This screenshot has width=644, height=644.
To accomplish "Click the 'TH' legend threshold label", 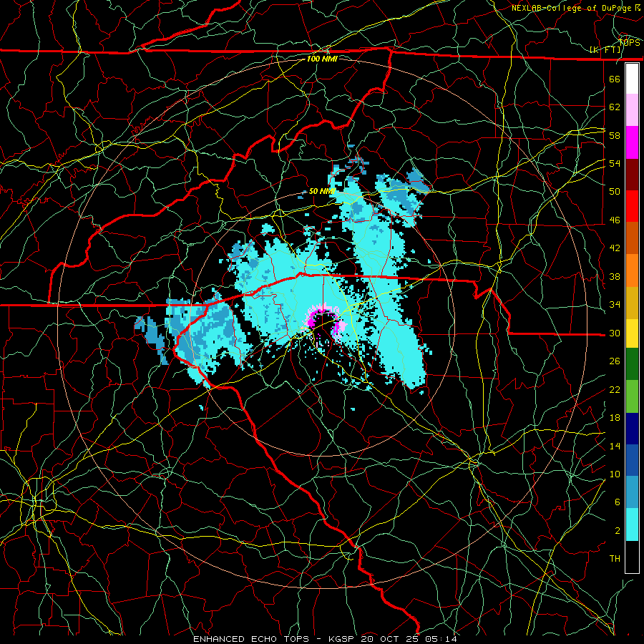I will (x=615, y=559).
